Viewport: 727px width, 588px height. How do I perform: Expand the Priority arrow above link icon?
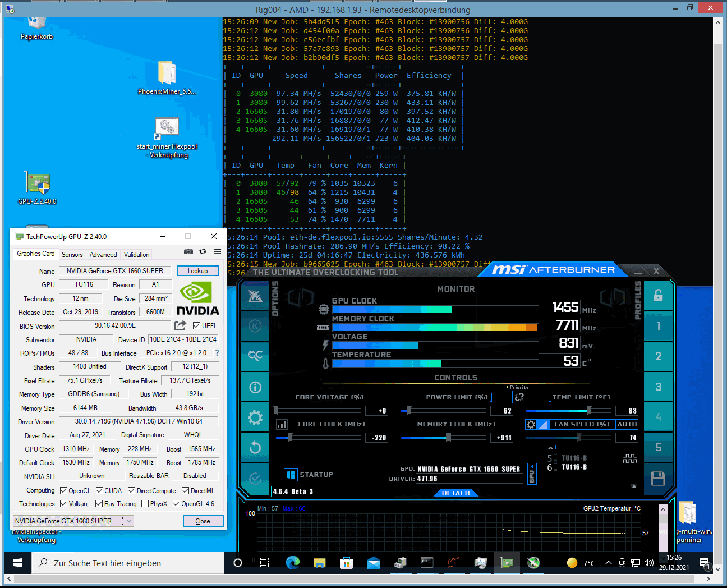pyautogui.click(x=508, y=387)
